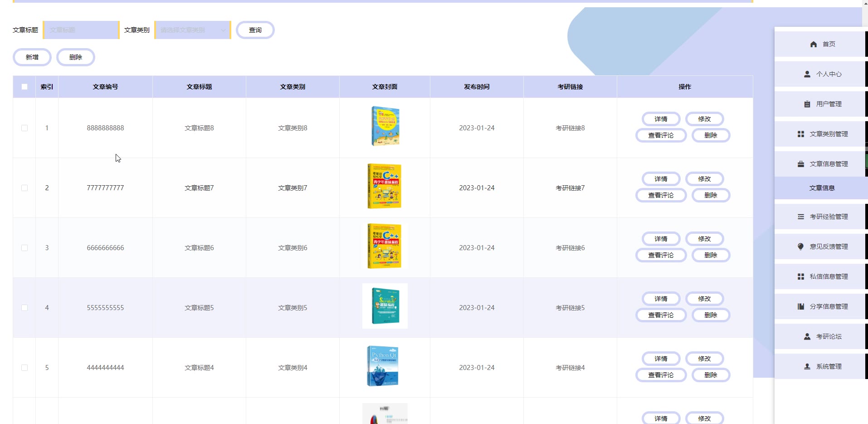View 详情 for 文章标题8
The image size is (868, 424).
(x=661, y=119)
